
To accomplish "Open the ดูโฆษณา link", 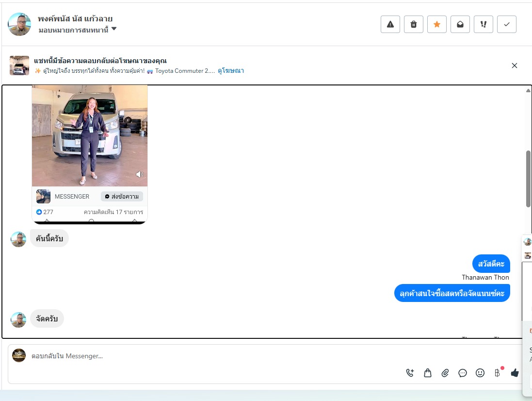I will coord(231,70).
